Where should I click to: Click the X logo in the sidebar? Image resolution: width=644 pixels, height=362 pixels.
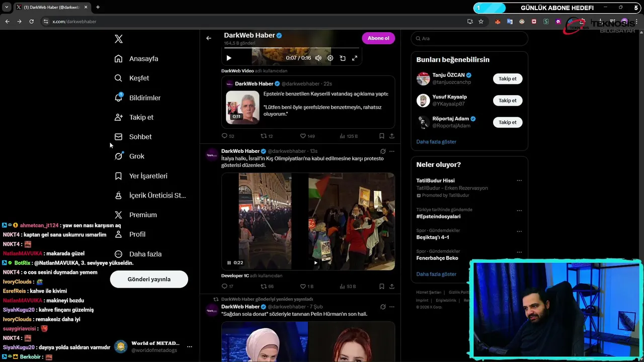[119, 39]
